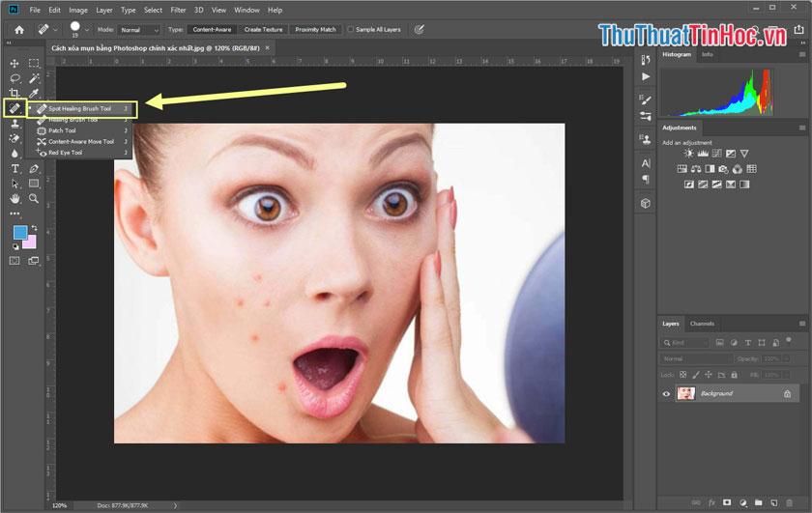Add a Channel Mixer adjustment
Image resolution: width=812 pixels, height=513 pixels.
pos(738,169)
